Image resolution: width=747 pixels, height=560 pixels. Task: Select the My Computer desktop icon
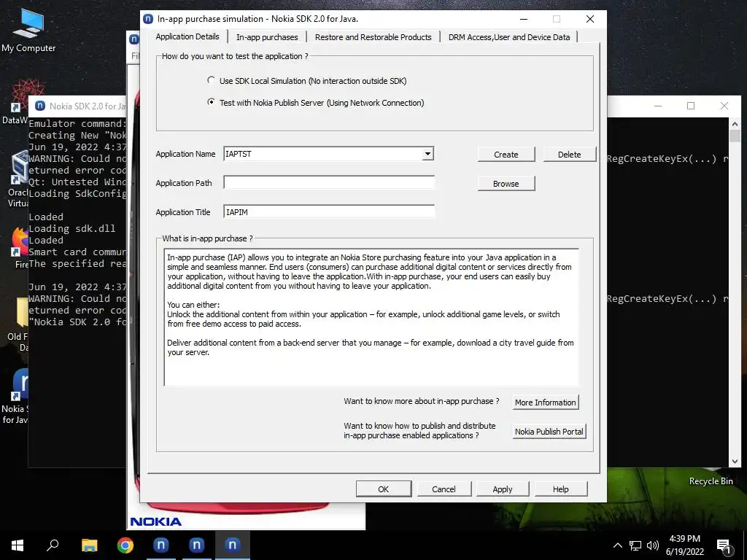coord(28,31)
